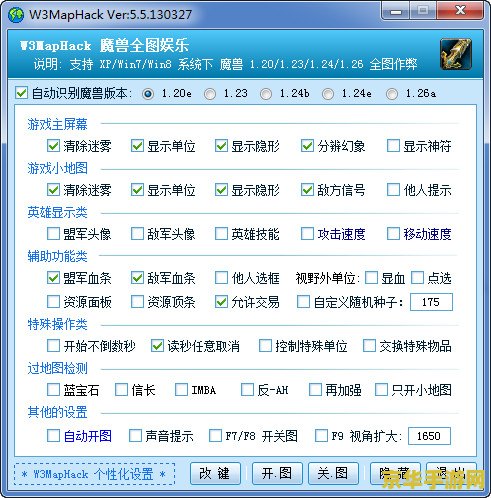Screen dimensions: 491x498
Task: Enable the 盟军头像 checkbox
Action: (x=53, y=234)
